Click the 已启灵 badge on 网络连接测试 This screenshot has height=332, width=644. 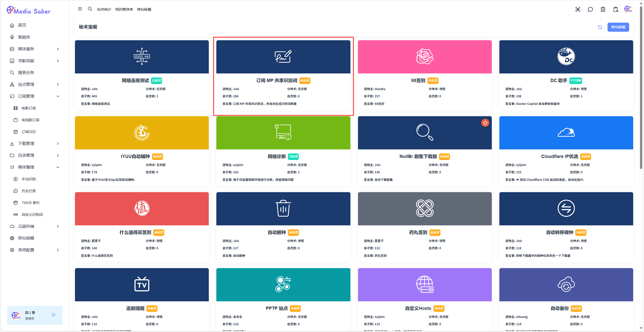pyautogui.click(x=156, y=80)
